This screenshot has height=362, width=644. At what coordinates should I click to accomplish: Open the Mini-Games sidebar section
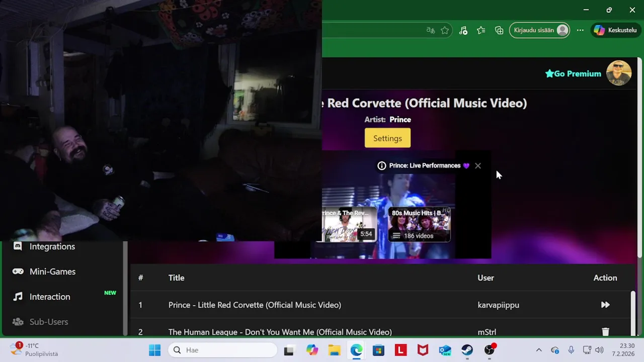pyautogui.click(x=52, y=271)
